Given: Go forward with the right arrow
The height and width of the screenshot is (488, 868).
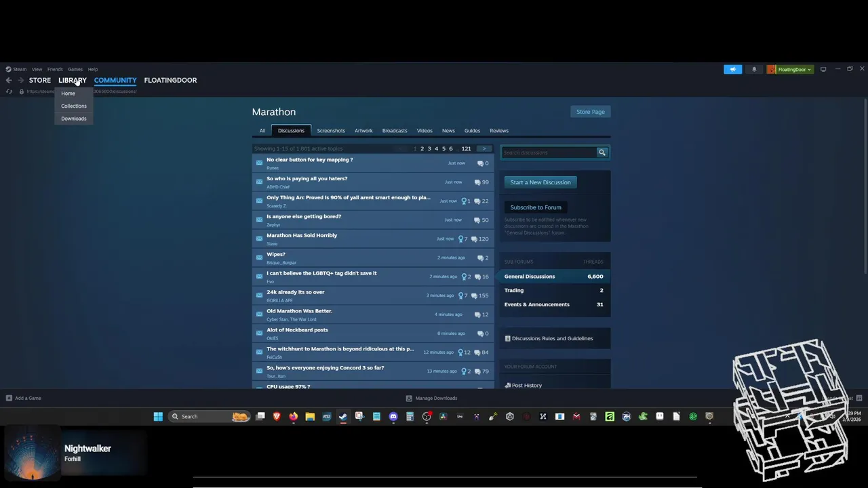Looking at the screenshot, I should point(20,80).
